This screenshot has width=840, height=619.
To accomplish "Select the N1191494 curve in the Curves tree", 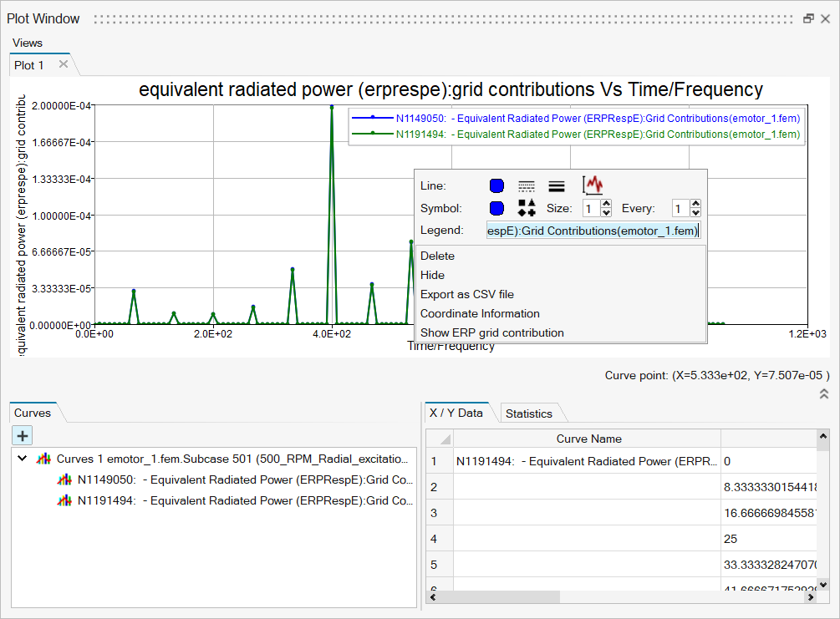I will click(244, 500).
